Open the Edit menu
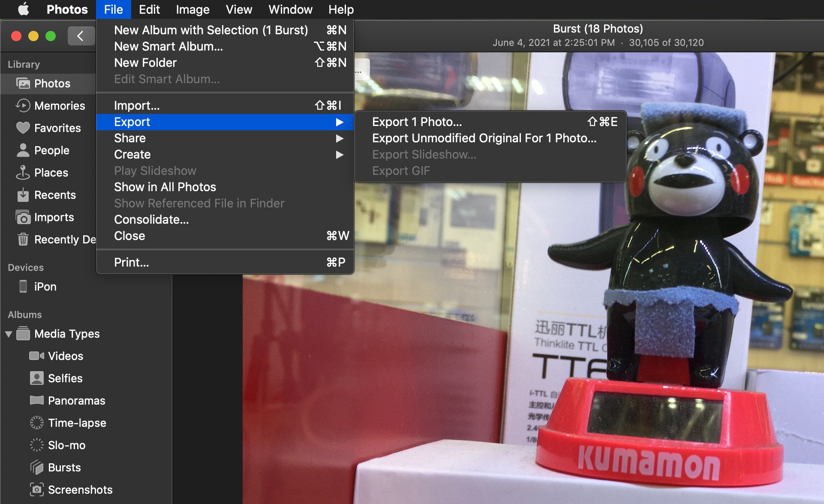The width and height of the screenshot is (824, 504). (x=149, y=9)
